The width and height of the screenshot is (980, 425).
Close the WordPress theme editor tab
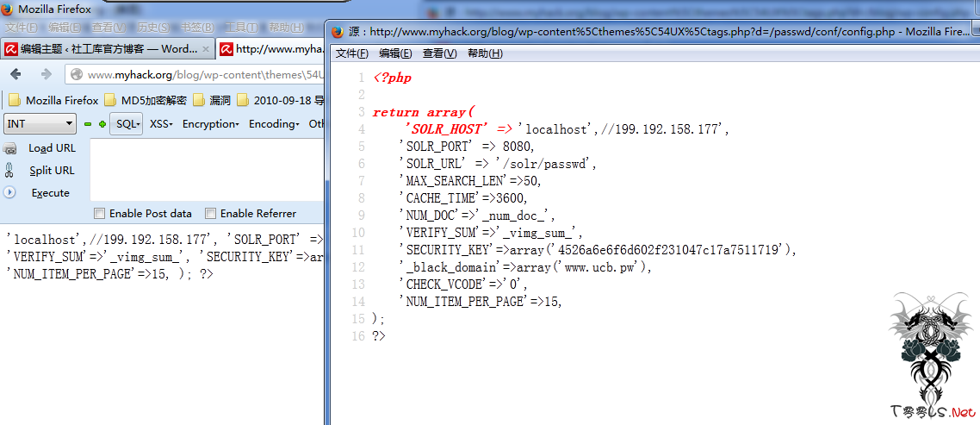[206, 48]
